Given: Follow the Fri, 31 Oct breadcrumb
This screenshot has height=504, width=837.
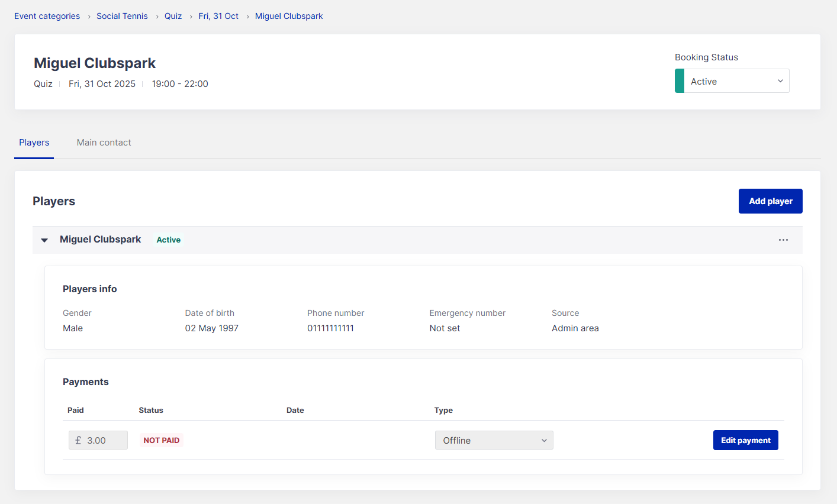Looking at the screenshot, I should coord(218,16).
